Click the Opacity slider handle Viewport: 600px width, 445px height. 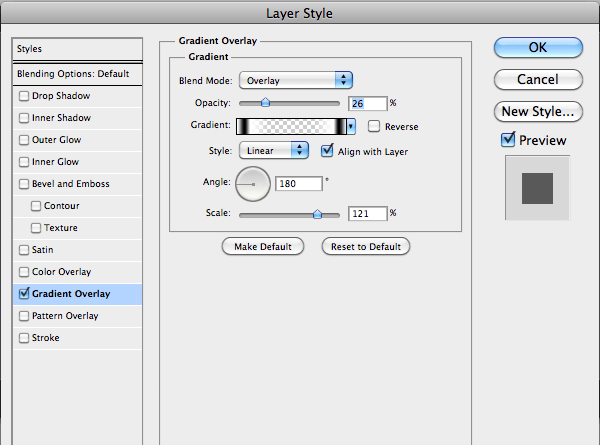(265, 103)
